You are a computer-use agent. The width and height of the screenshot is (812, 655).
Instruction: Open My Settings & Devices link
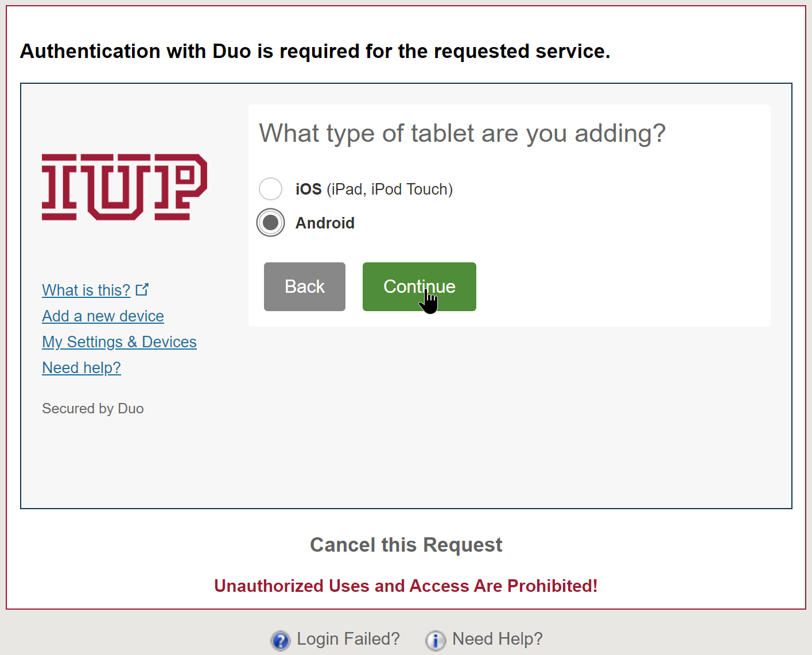pos(119,342)
